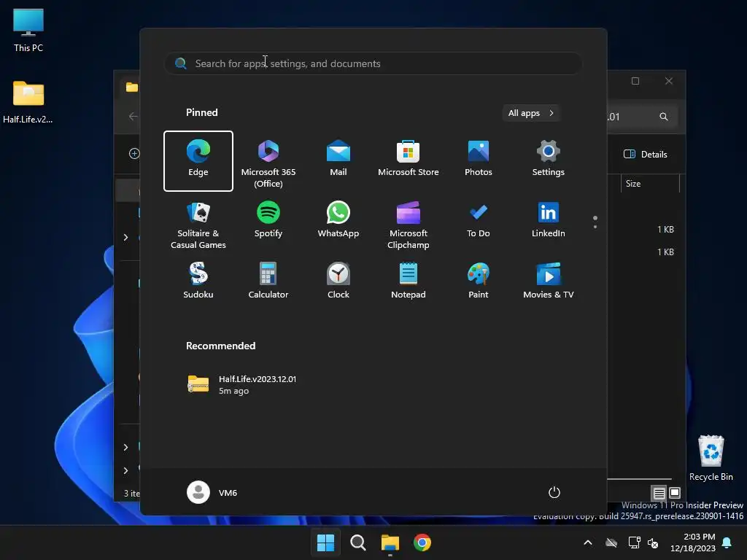The width and height of the screenshot is (747, 560).
Task: Launch Paint
Action: tap(479, 281)
